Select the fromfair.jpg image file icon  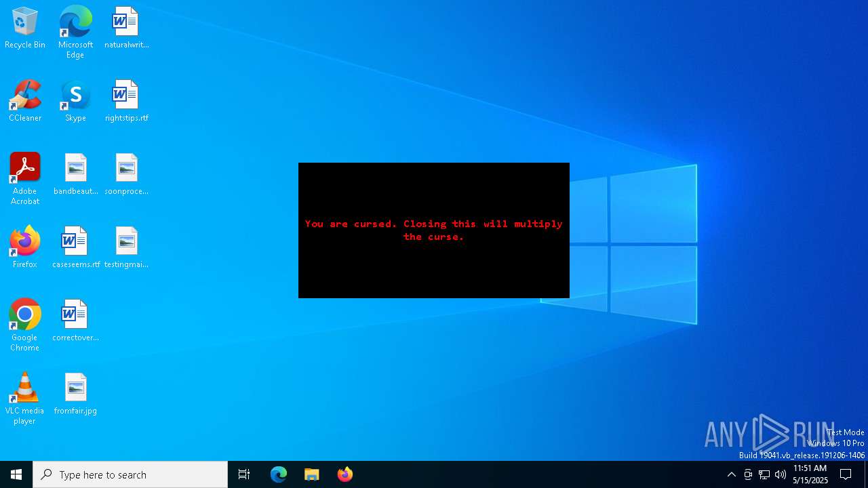[x=75, y=394]
